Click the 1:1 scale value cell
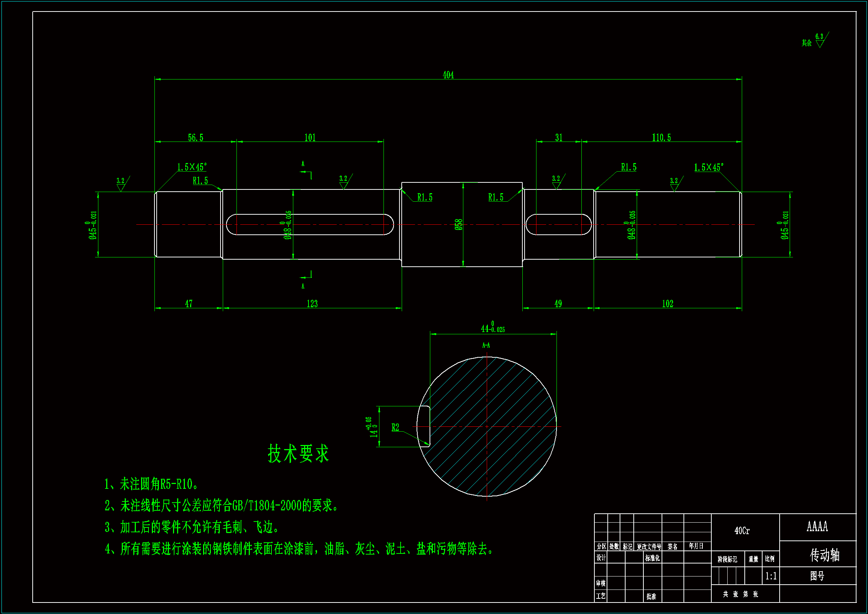 pyautogui.click(x=771, y=576)
